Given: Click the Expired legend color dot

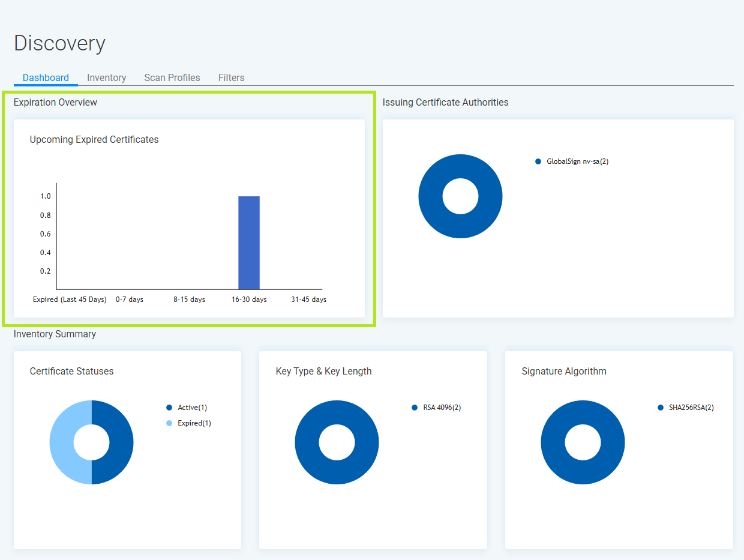Looking at the screenshot, I should coord(169,423).
